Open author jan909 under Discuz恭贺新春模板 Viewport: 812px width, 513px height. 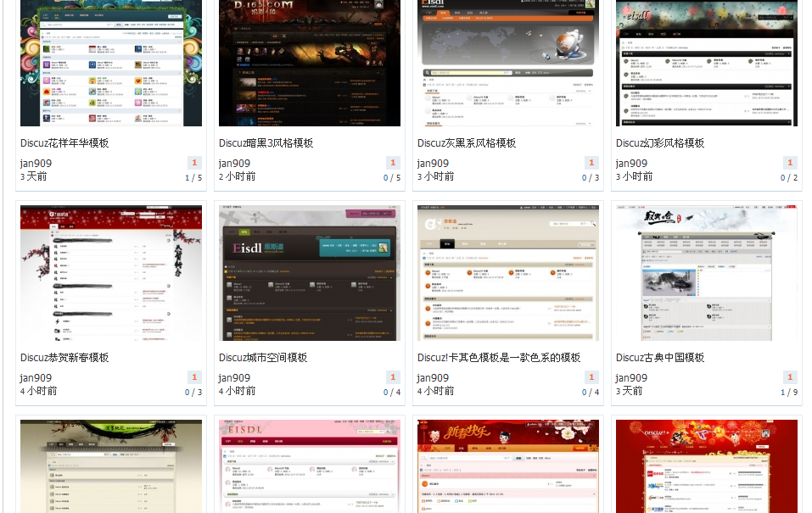coord(36,378)
